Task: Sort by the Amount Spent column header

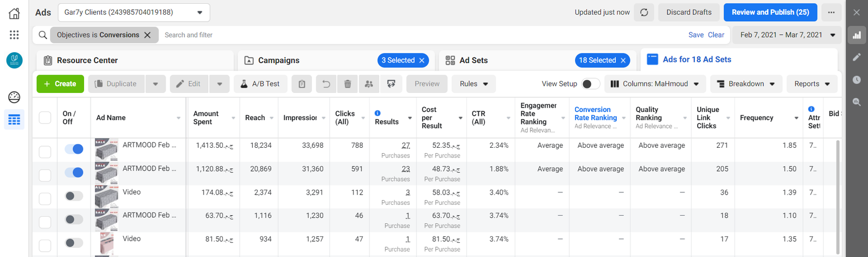Action: coord(206,117)
